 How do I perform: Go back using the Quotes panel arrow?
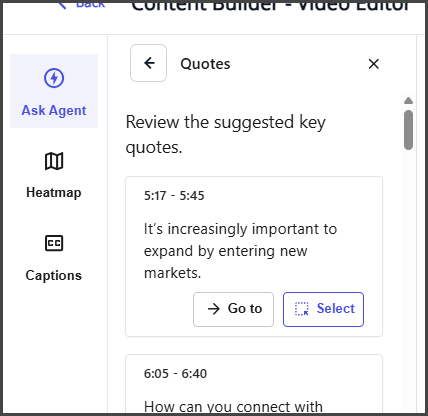(148, 63)
